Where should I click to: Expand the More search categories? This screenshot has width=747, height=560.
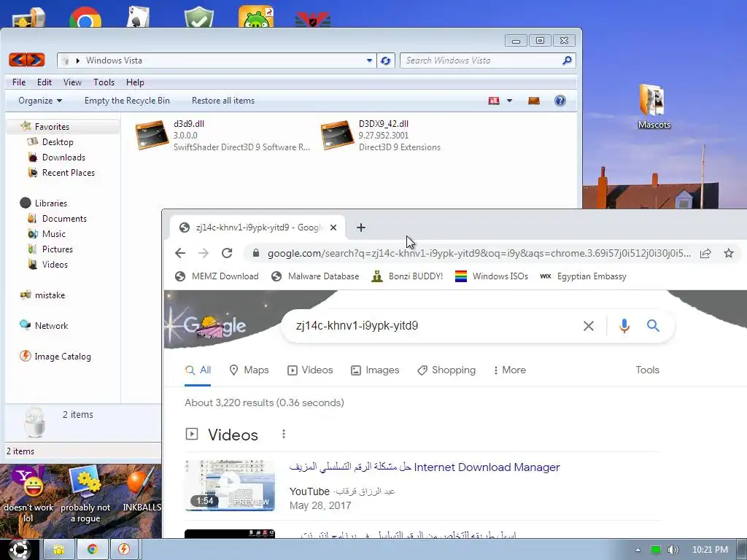(509, 370)
